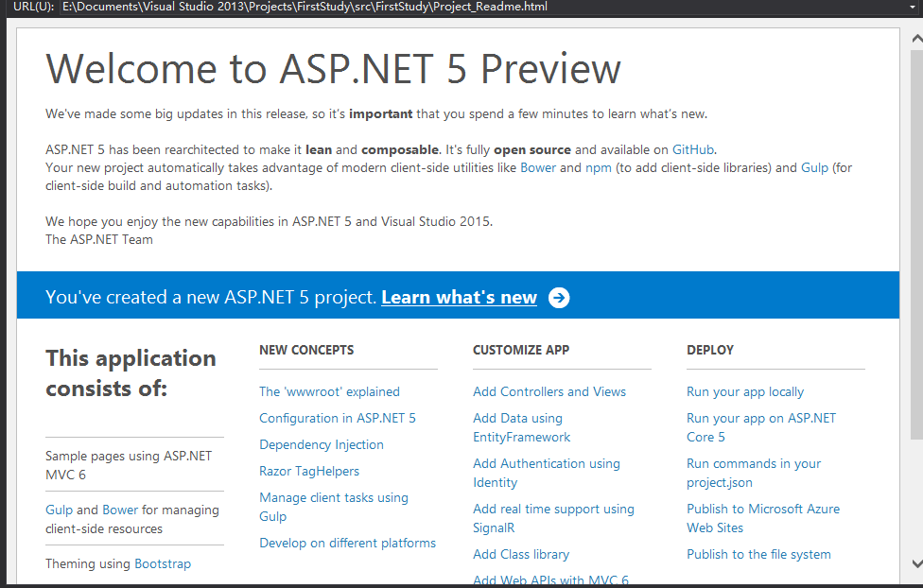Open Add Controllers and Views link
The image size is (923, 588).
point(549,392)
